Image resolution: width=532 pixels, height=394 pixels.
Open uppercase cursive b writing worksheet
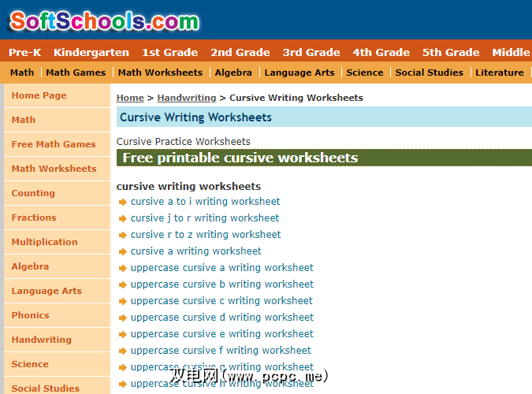222,284
